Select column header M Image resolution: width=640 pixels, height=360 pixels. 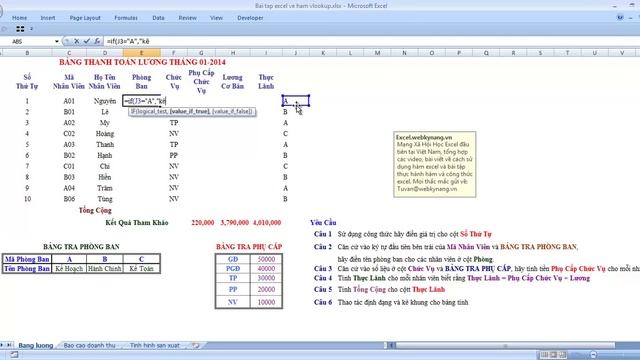pos(377,53)
